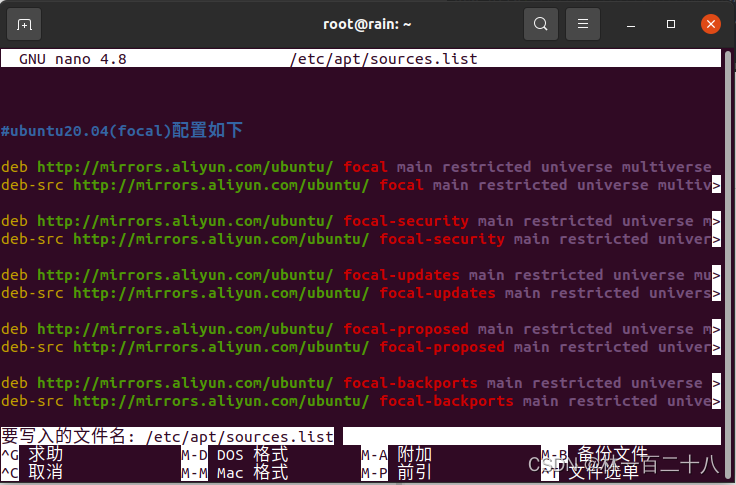The image size is (736, 485).
Task: Click the ^G 求助 help shortcut
Action: tap(32, 454)
